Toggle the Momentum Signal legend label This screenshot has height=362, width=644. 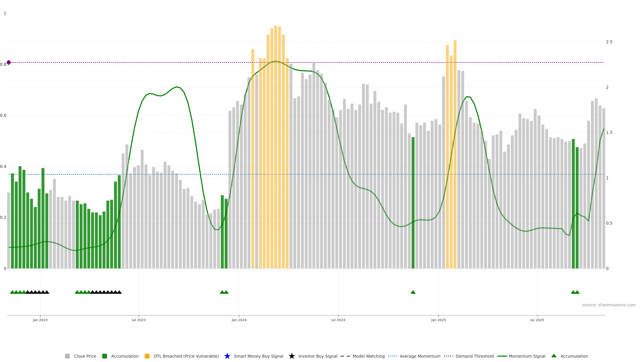click(527, 356)
